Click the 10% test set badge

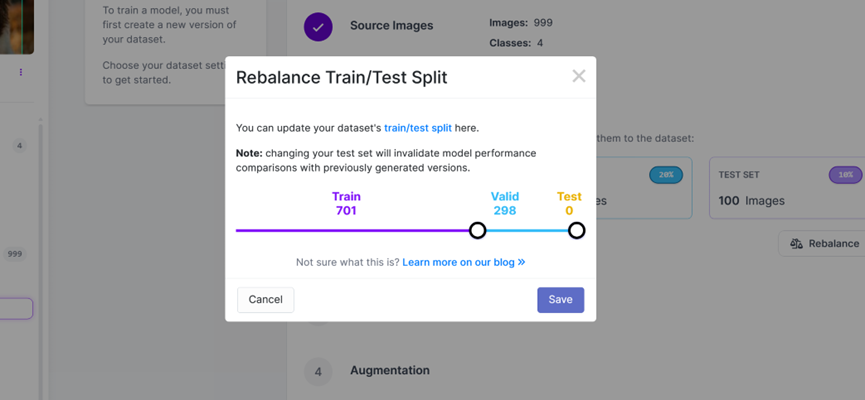845,174
